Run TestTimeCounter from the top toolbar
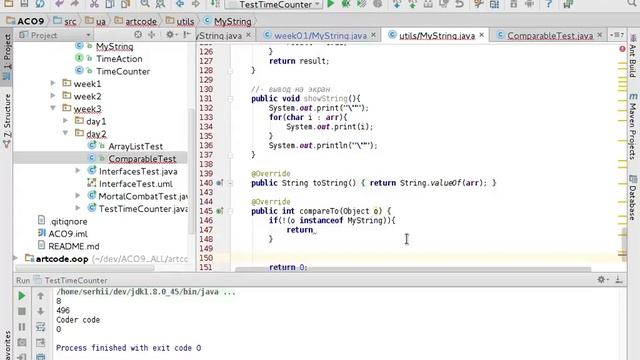The height and width of the screenshot is (360, 640). click(x=331, y=4)
